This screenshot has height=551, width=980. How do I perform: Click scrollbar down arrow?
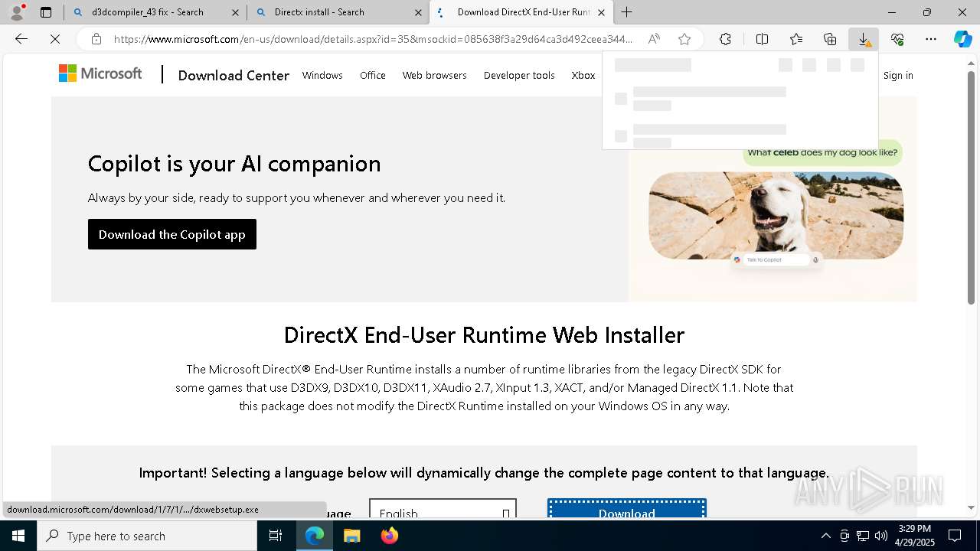click(971, 507)
